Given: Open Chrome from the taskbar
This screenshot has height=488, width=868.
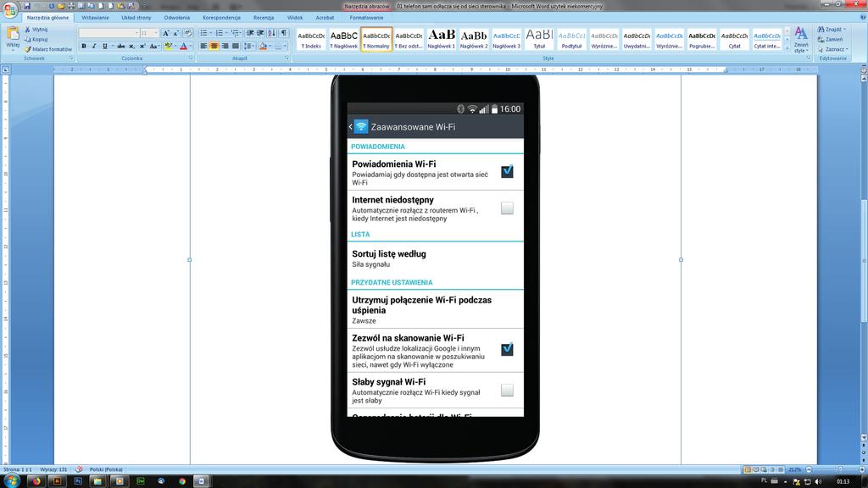Looking at the screenshot, I should coord(181,481).
